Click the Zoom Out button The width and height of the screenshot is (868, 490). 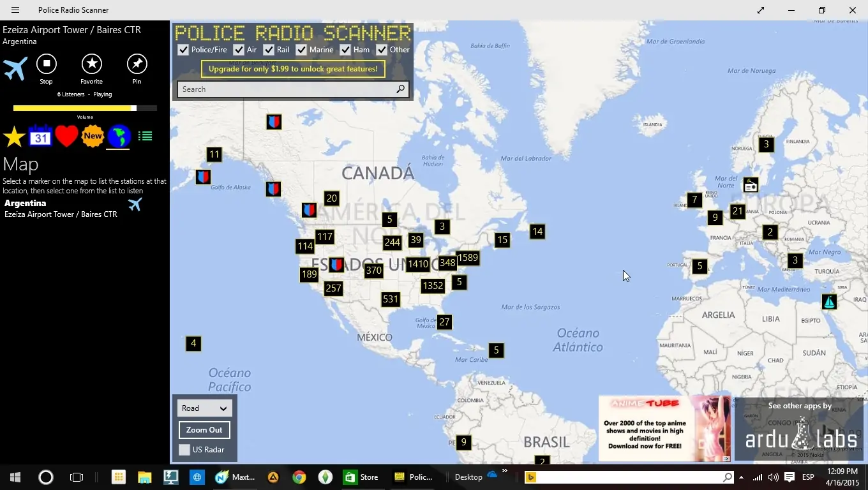(x=204, y=430)
